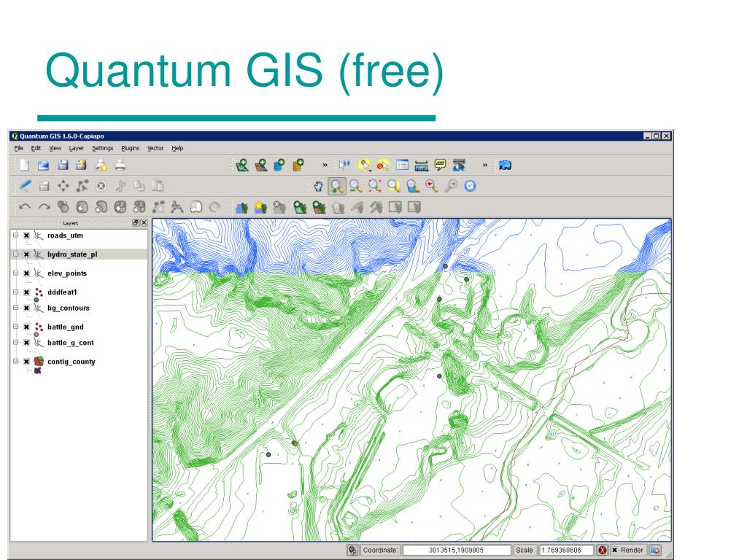Uncheck the battle_g_cont layer
This screenshot has height=560, width=747.
click(27, 343)
